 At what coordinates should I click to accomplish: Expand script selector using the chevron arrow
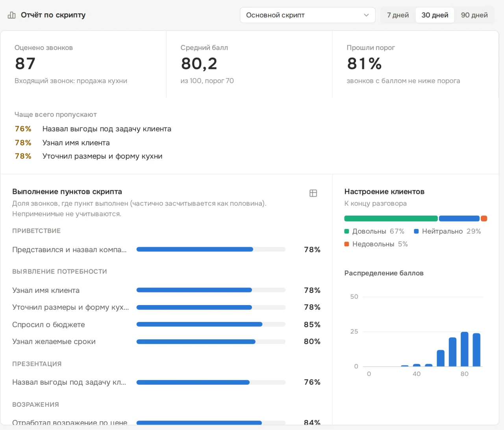(366, 15)
